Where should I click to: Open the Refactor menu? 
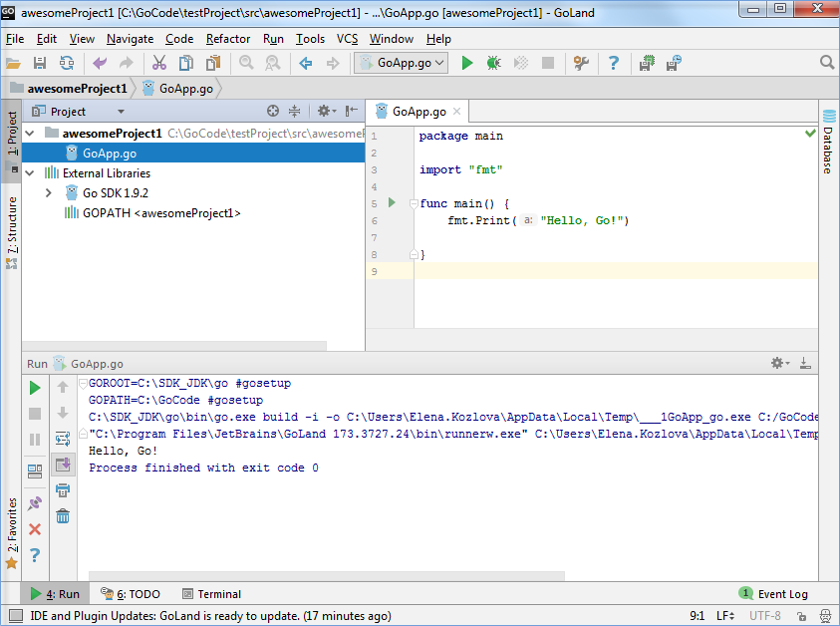coord(228,39)
